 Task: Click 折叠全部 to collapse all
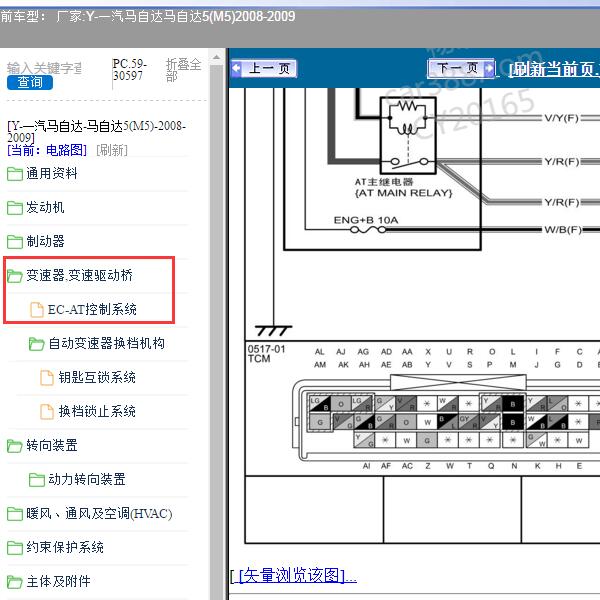[183, 70]
